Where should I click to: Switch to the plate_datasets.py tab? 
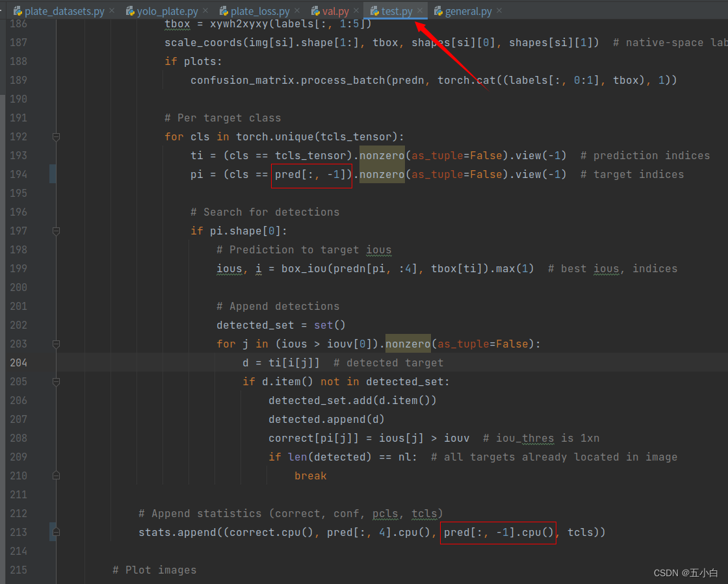(x=64, y=11)
